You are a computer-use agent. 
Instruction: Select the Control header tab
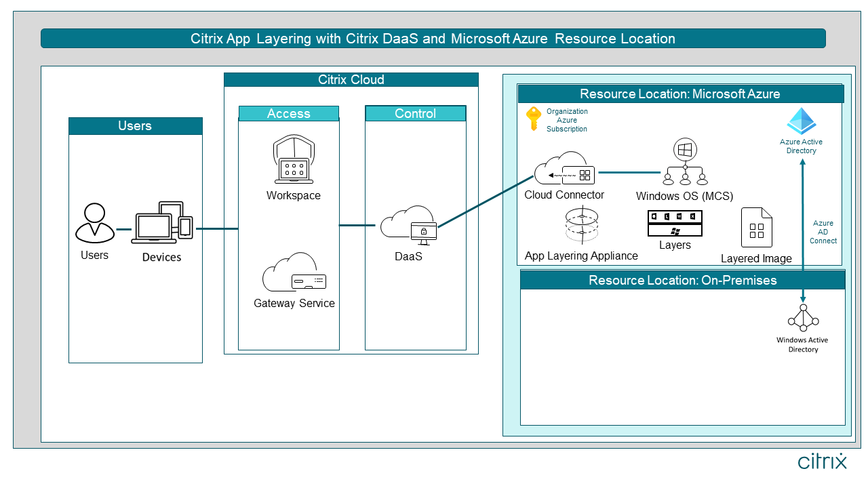[x=416, y=113]
